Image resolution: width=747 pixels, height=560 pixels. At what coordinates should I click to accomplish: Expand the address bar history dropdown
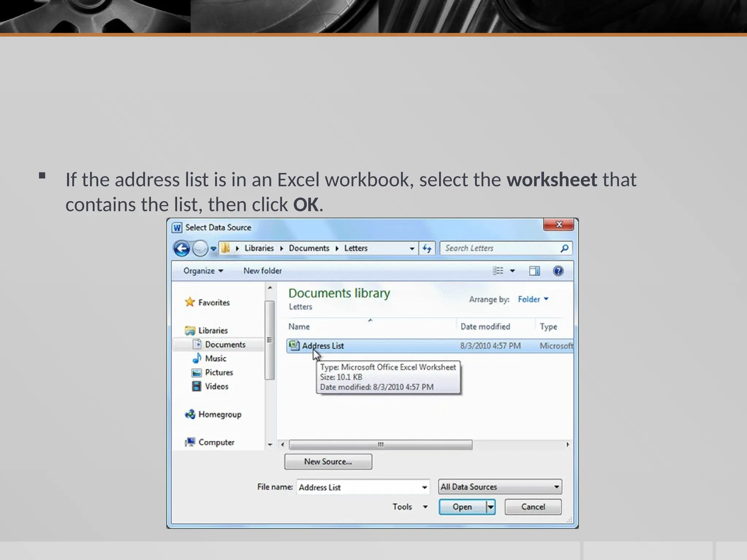click(x=412, y=249)
